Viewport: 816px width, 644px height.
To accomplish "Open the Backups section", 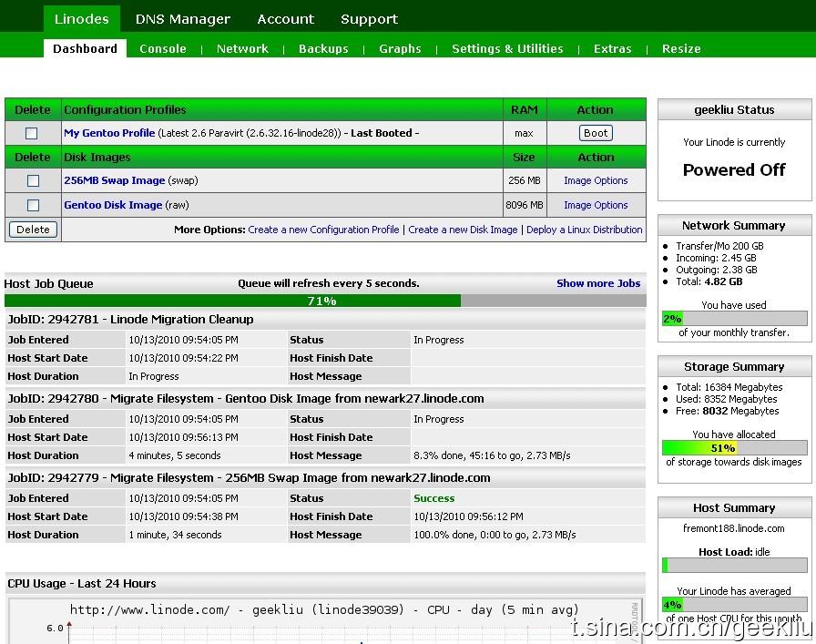I will tap(323, 49).
